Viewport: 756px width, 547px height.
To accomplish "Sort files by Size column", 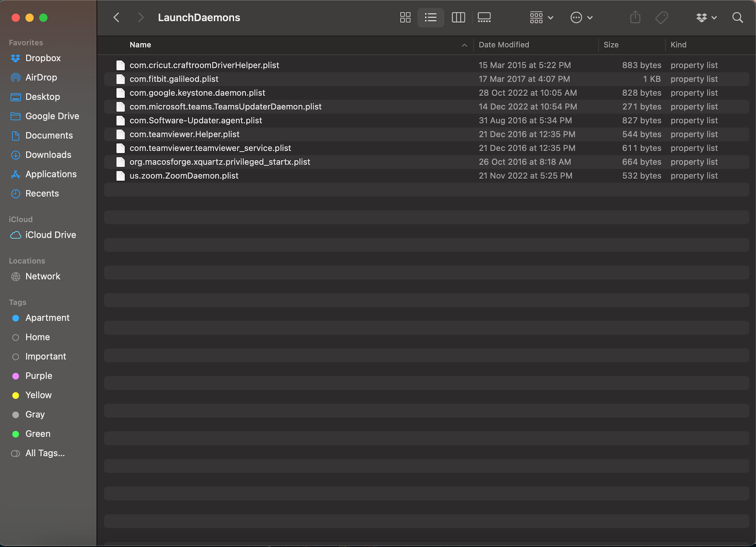I will click(611, 45).
